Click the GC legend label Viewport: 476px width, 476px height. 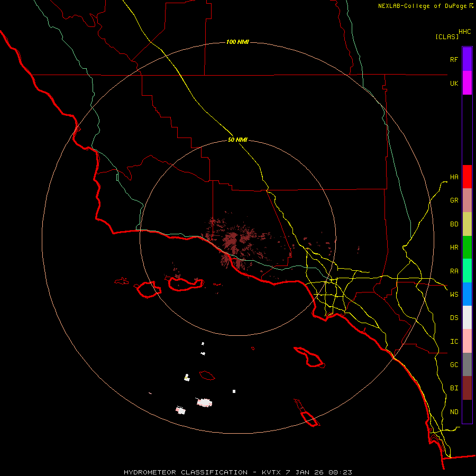pos(454,364)
